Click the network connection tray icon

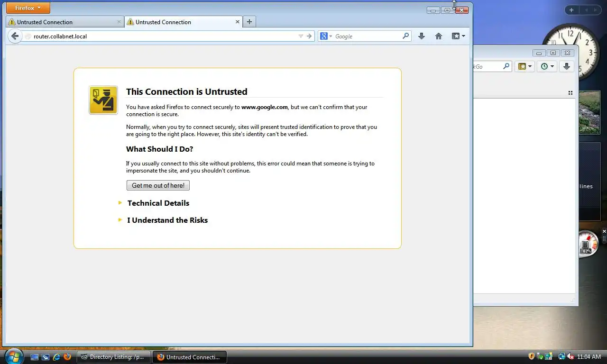coord(561,356)
